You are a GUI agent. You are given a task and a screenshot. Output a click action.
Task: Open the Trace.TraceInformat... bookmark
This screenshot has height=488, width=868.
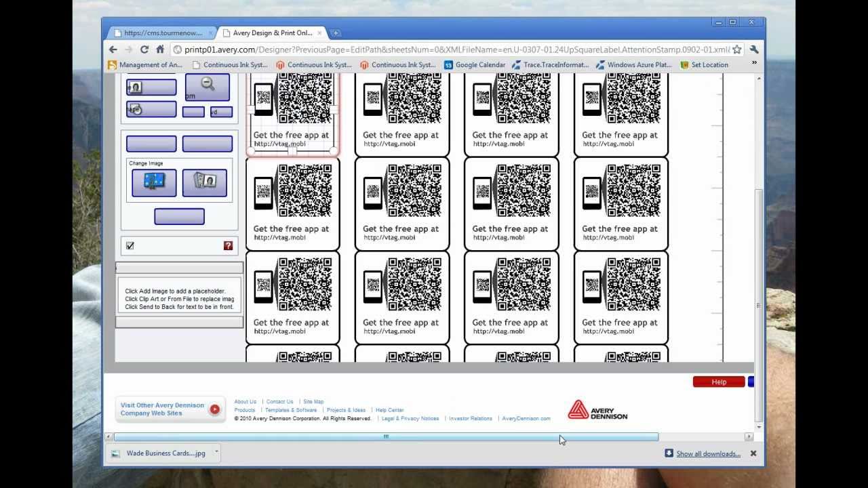(551, 65)
